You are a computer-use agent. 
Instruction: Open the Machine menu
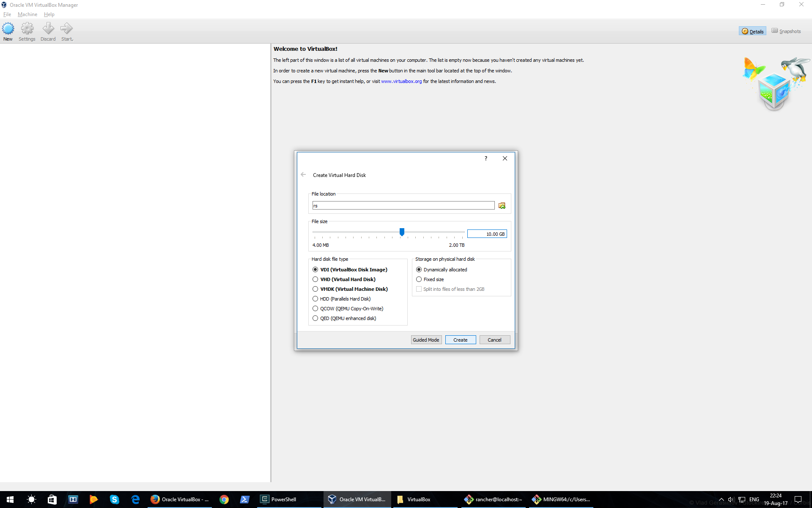(x=27, y=14)
